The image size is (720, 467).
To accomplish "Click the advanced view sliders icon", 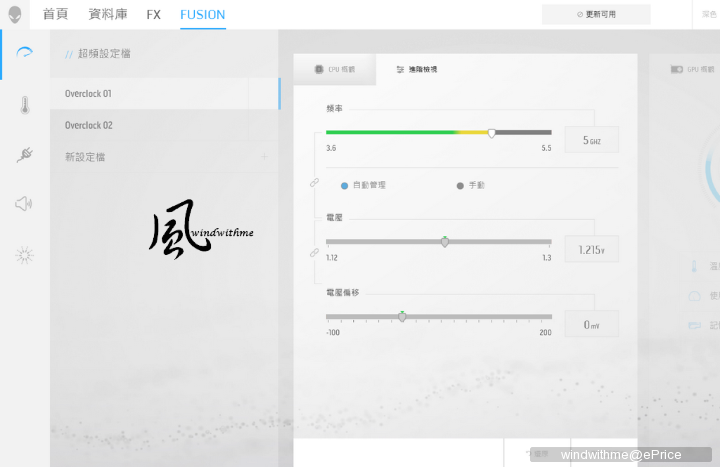I will tap(400, 69).
